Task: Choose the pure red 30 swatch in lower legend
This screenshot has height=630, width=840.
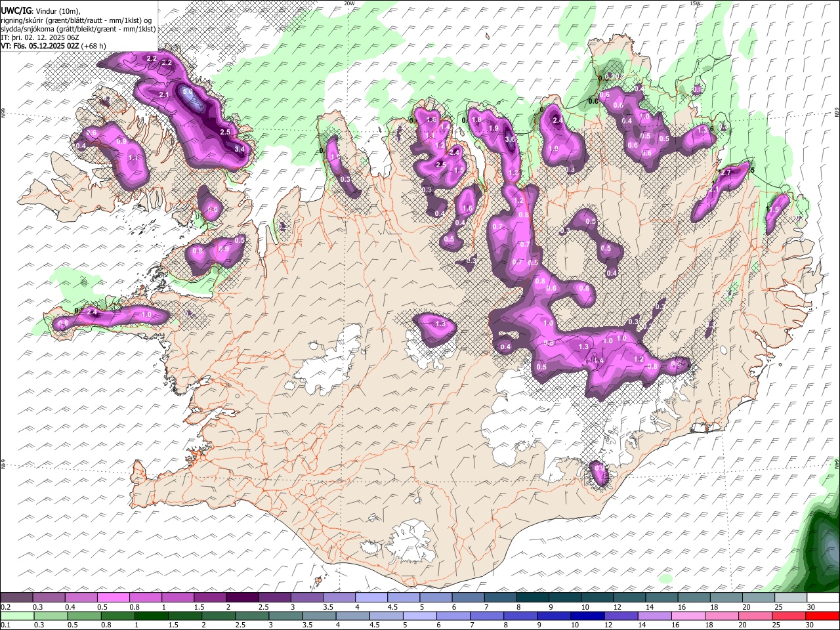Action: [822, 616]
